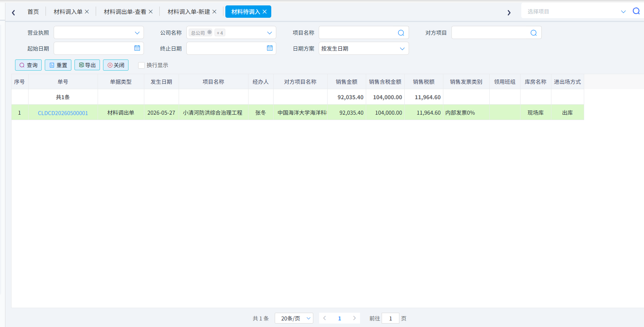Click the search icon beside 选择项目

(x=636, y=11)
